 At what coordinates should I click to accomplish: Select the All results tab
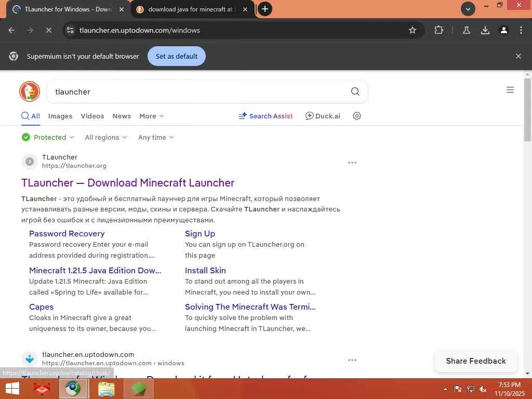[x=31, y=116]
